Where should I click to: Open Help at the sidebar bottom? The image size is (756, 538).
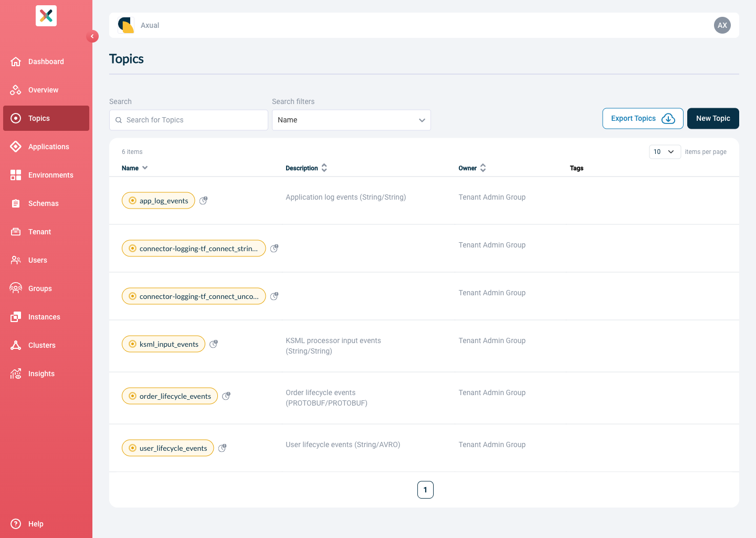coord(46,524)
